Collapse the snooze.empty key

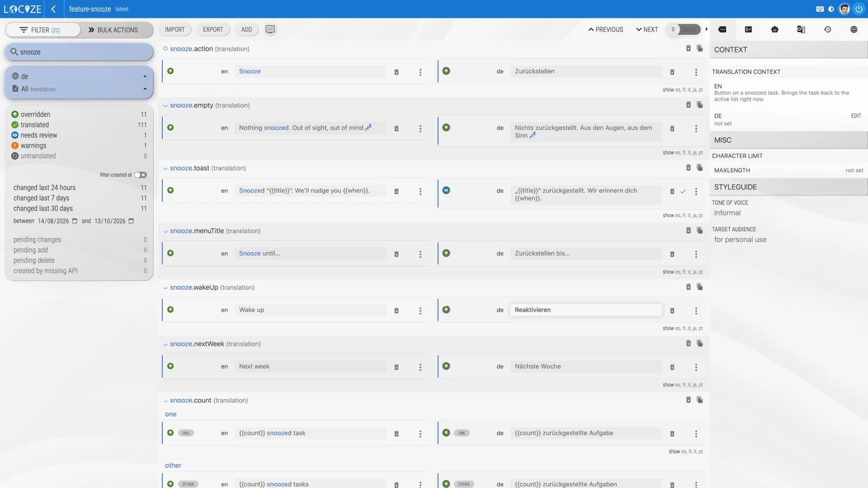165,106
